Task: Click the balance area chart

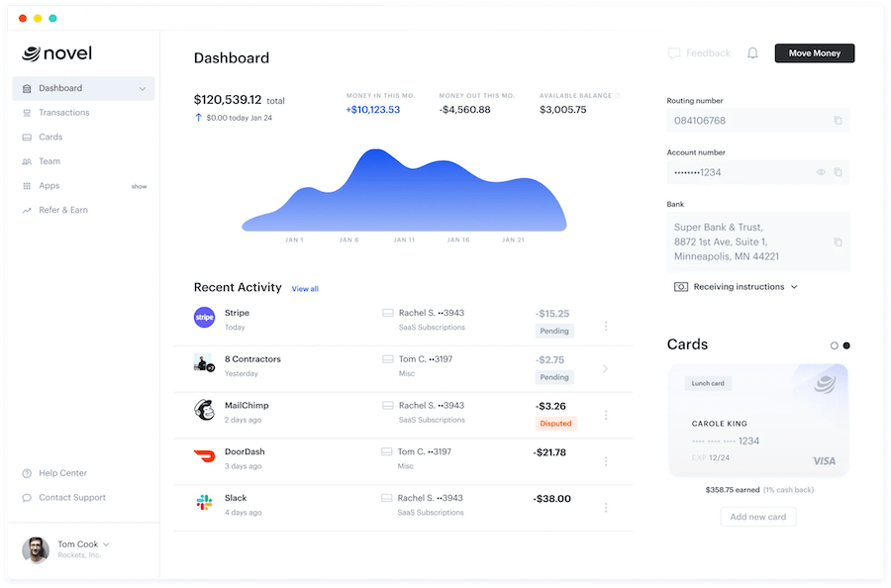Action: [x=404, y=193]
